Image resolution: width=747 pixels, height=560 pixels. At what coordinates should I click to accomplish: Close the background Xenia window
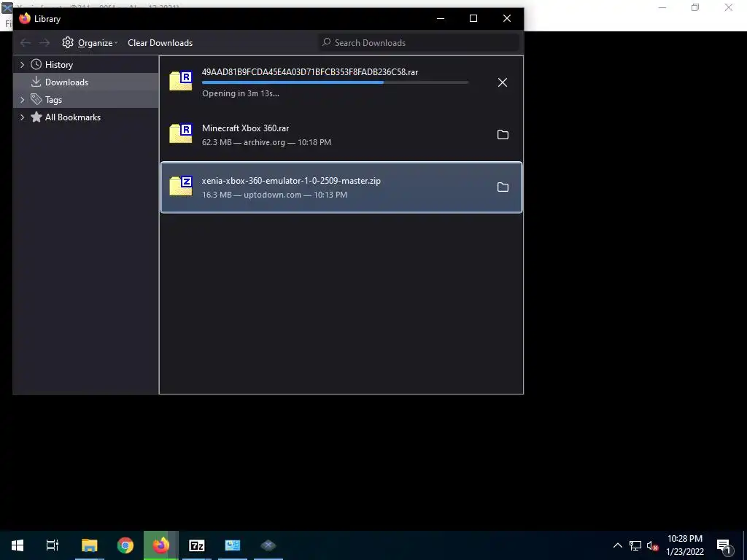click(x=729, y=7)
